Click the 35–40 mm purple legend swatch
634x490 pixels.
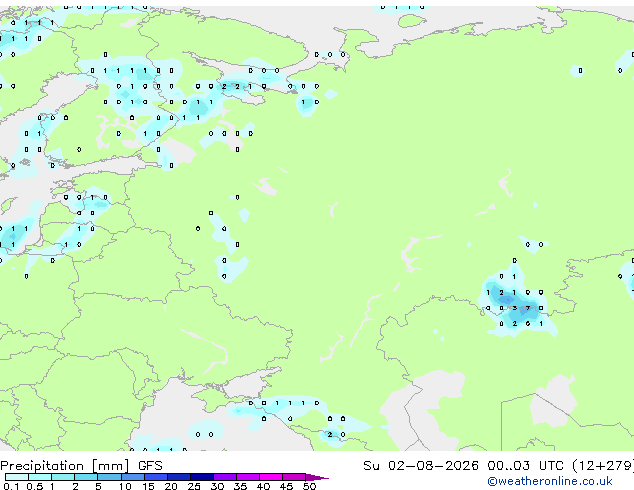[x=247, y=477]
